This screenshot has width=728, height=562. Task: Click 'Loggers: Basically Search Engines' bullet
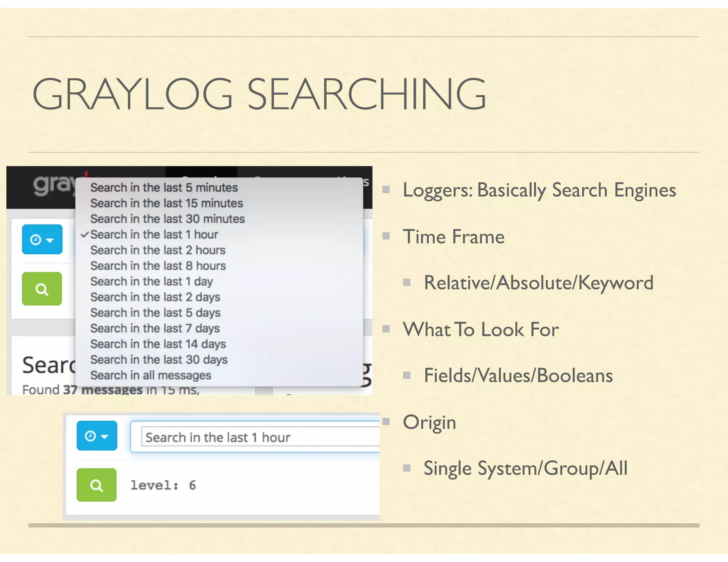(x=539, y=190)
